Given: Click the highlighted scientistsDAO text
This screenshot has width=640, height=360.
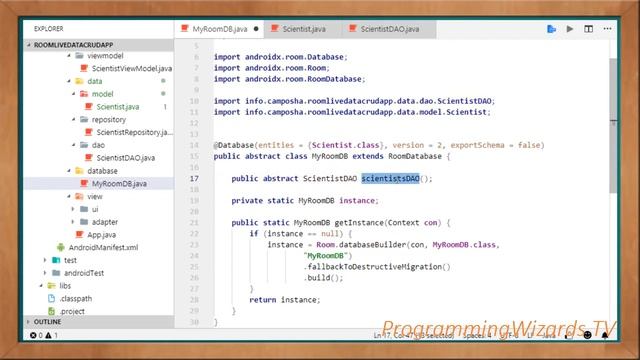Looking at the screenshot, I should coord(390,178).
